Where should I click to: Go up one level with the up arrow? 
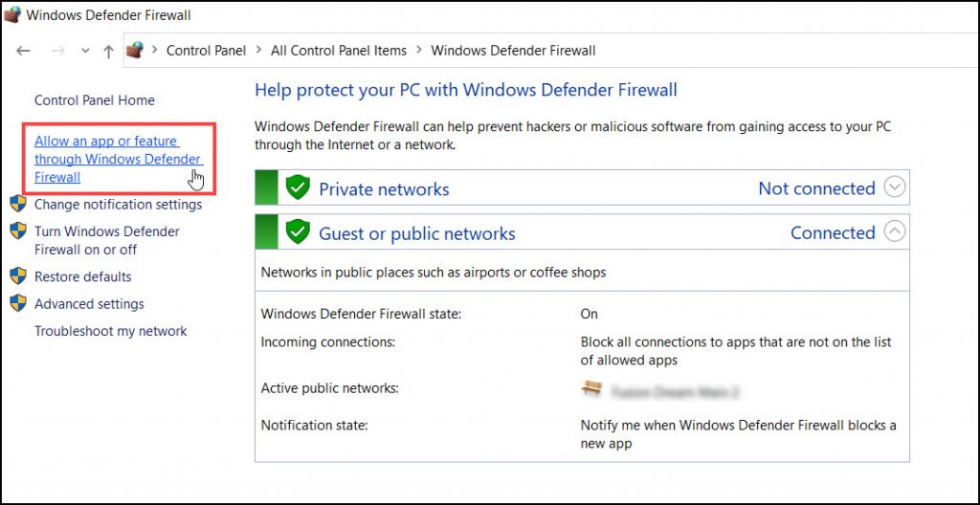tap(108, 52)
